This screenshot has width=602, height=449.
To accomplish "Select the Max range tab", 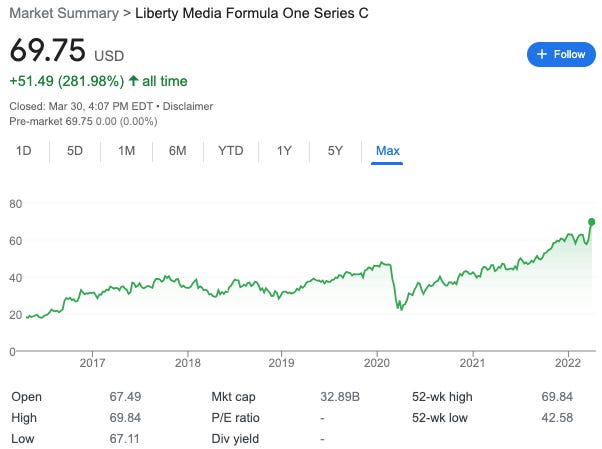I will pyautogui.click(x=387, y=151).
